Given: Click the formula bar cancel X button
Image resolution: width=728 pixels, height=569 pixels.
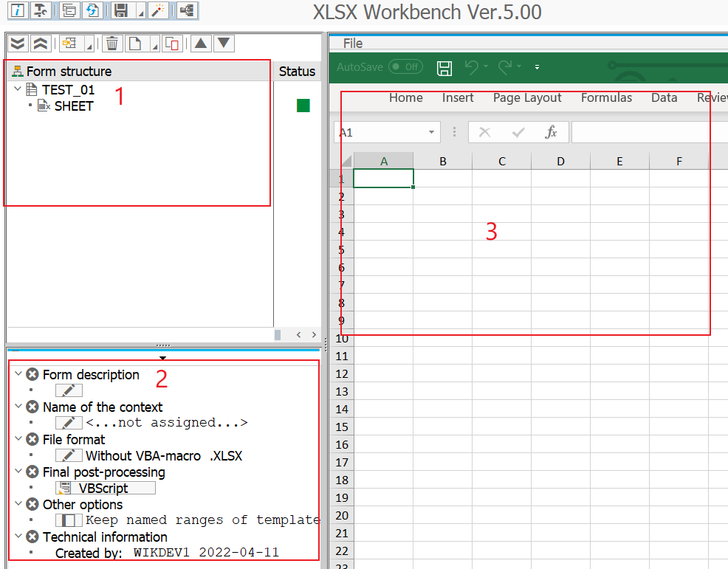Looking at the screenshot, I should tap(484, 132).
